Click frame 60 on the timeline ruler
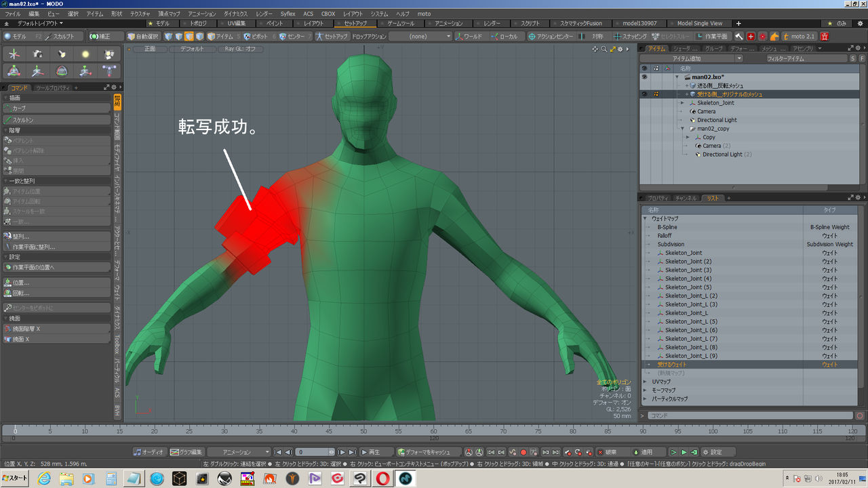Viewport: 868px width, 488px height. pyautogui.click(x=433, y=431)
